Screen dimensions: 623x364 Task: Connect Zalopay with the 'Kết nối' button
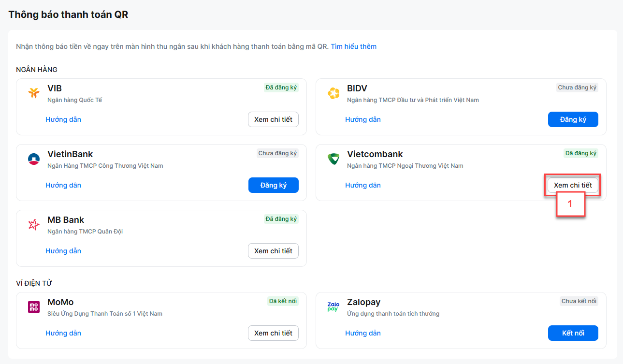(x=573, y=333)
